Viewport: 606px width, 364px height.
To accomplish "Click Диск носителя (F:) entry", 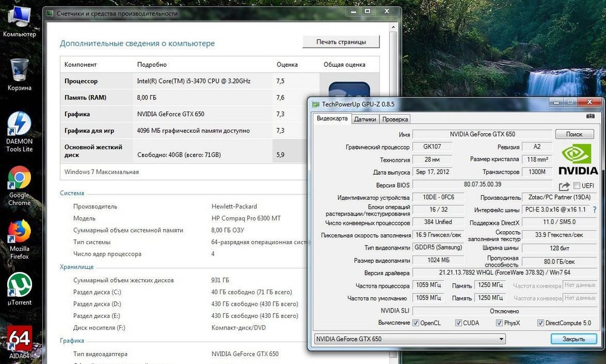I will click(99, 328).
